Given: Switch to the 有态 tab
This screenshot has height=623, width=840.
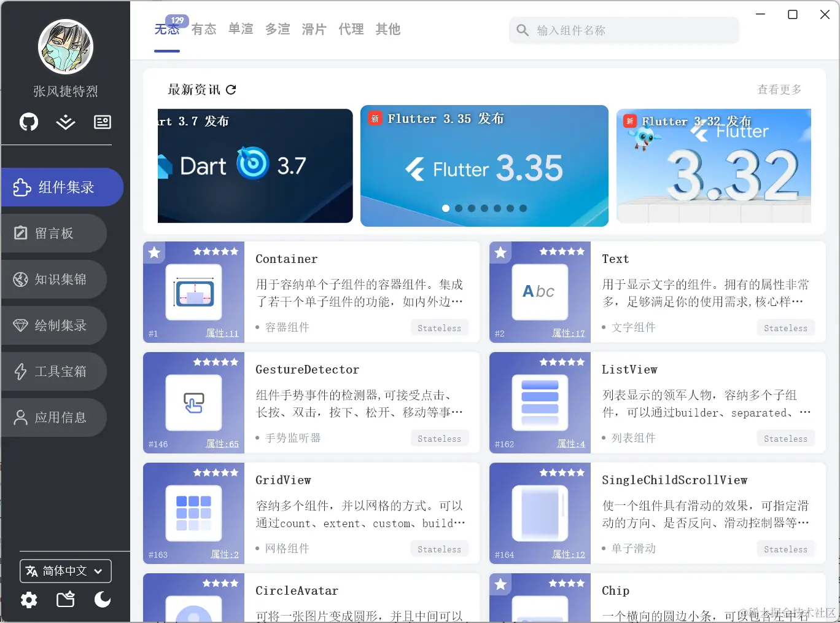Looking at the screenshot, I should [x=204, y=29].
